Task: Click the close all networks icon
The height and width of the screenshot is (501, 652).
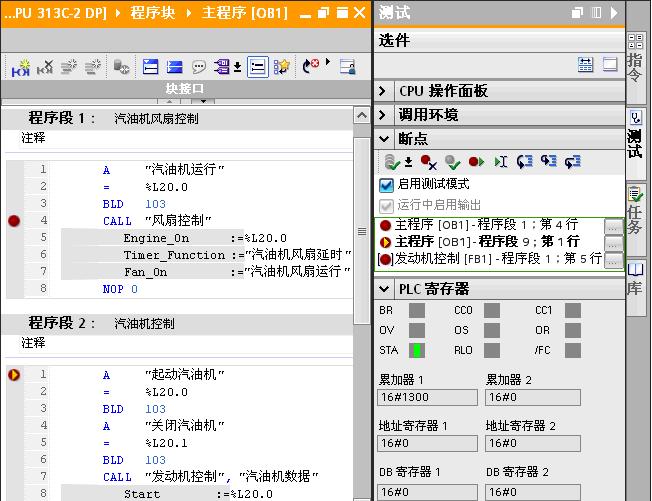Action: point(174,67)
